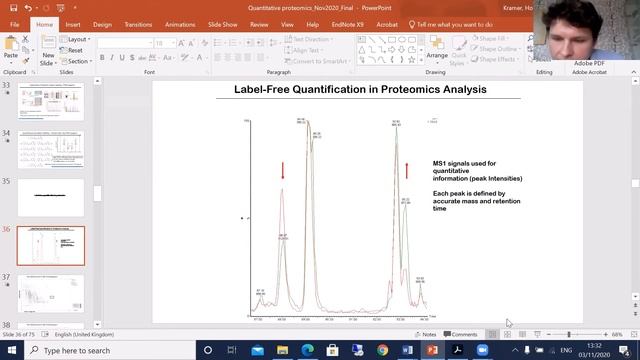This screenshot has width=640, height=360.
Task: Click Windows Start button
Action: pyautogui.click(x=12, y=350)
